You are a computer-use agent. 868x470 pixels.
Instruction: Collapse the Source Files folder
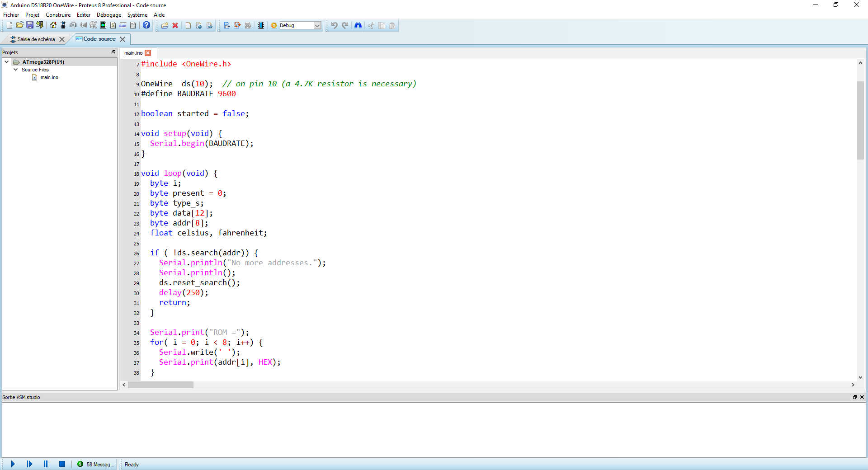click(x=16, y=70)
